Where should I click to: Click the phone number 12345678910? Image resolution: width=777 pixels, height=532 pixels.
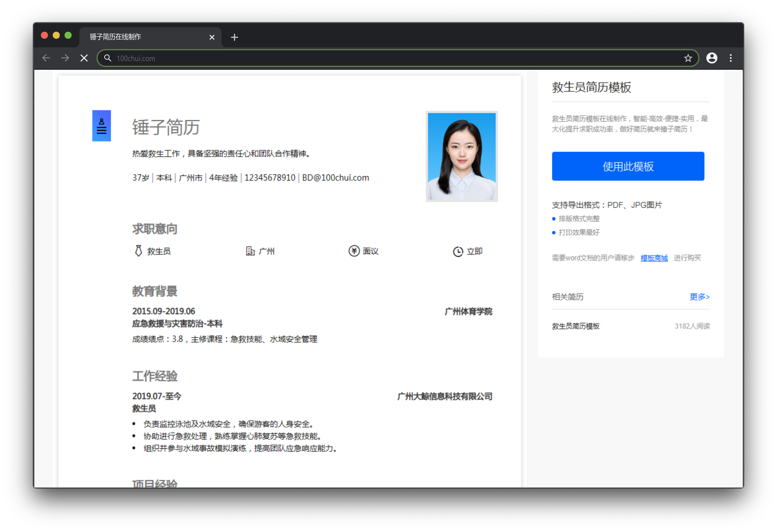[x=270, y=178]
